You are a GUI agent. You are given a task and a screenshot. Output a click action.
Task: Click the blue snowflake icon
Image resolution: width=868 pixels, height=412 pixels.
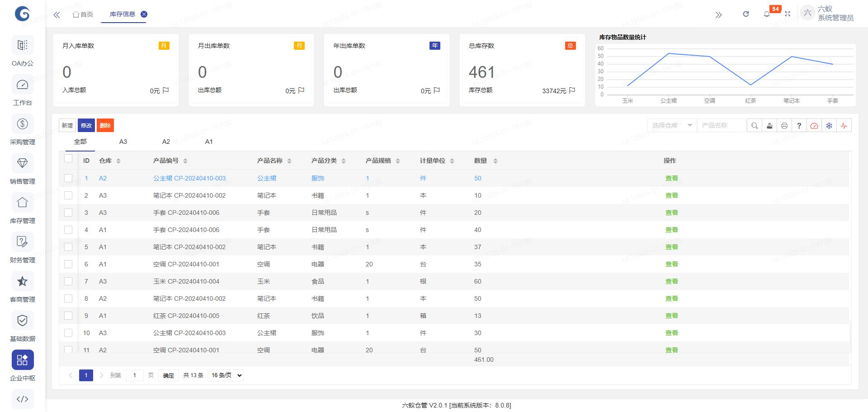(829, 126)
